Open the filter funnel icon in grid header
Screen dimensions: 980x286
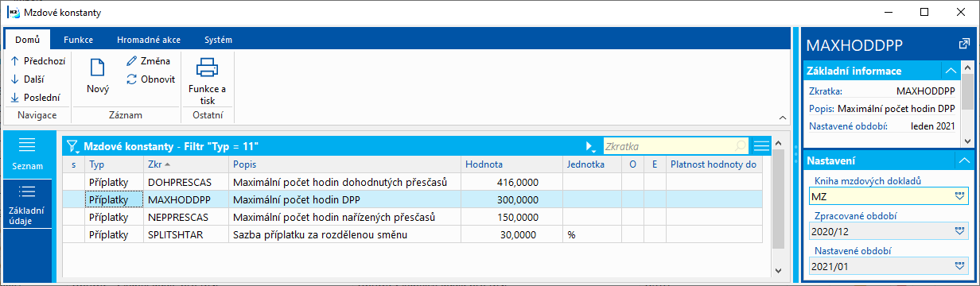(x=73, y=146)
